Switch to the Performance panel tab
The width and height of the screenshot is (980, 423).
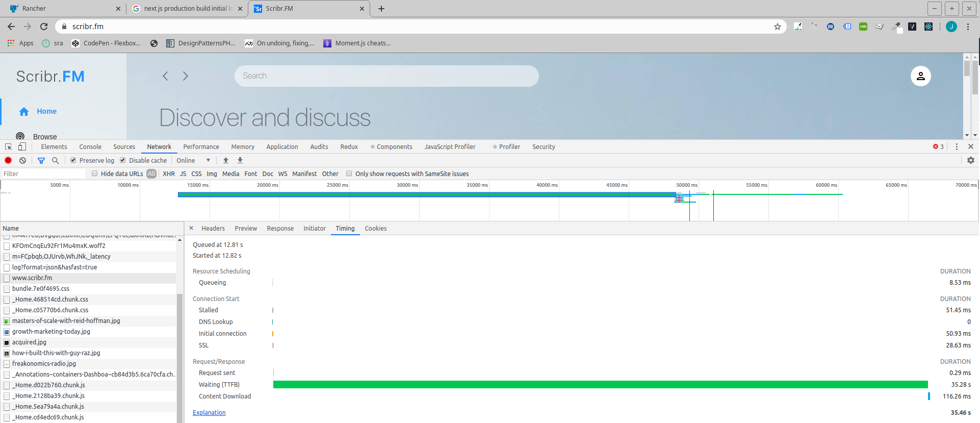201,146
